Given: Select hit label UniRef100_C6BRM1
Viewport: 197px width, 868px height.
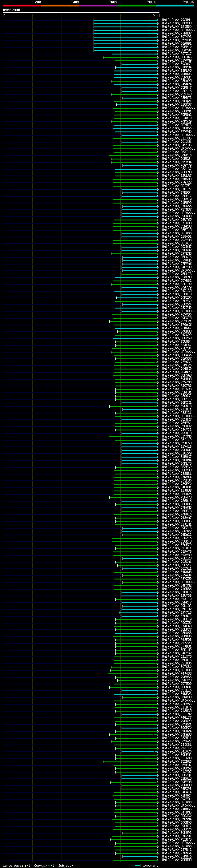Looking at the screenshot, I should click(177, 111).
